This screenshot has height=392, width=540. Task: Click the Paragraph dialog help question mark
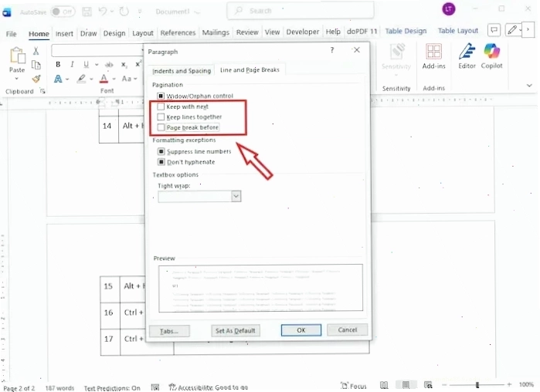pos(332,50)
